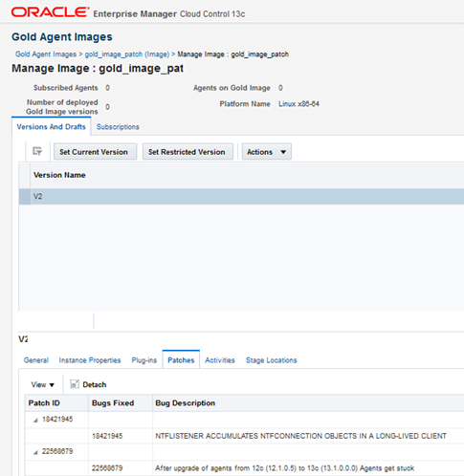
Task: Click the Version Name column header
Action: [59, 175]
